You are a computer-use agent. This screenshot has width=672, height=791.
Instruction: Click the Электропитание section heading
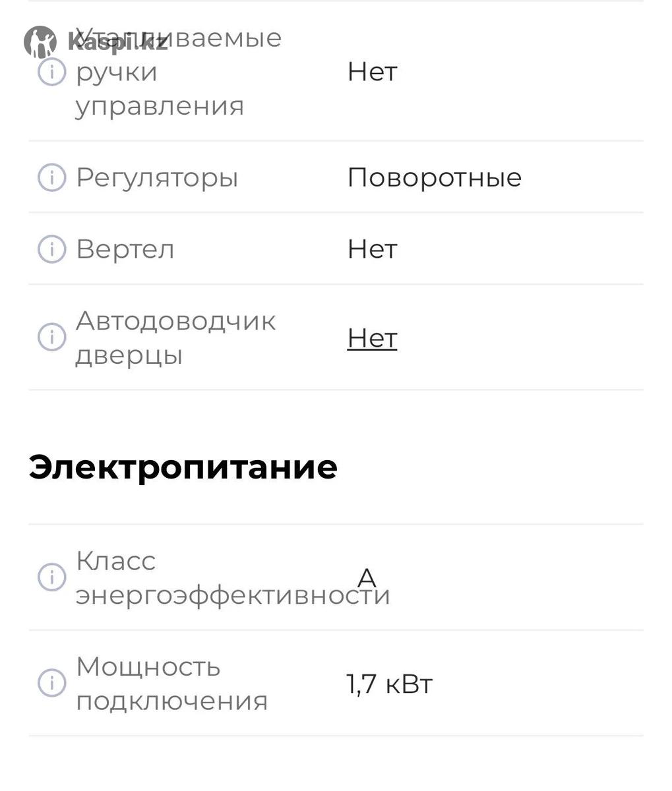183,467
